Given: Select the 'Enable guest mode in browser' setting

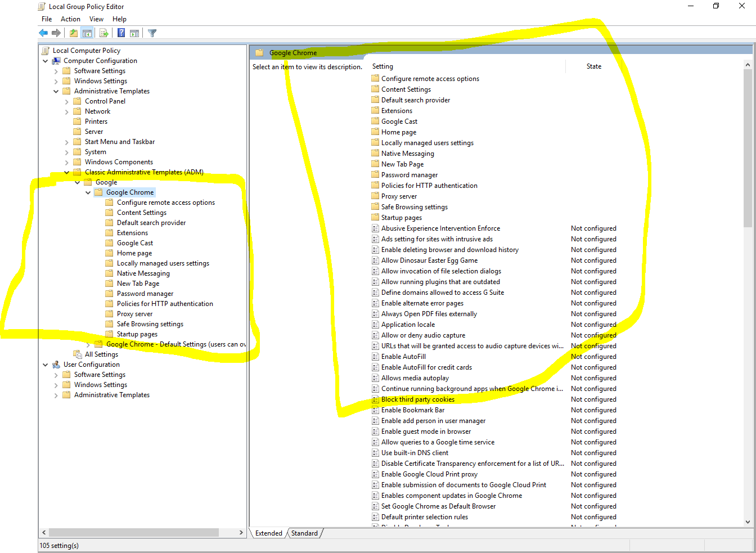Looking at the screenshot, I should pos(426,431).
